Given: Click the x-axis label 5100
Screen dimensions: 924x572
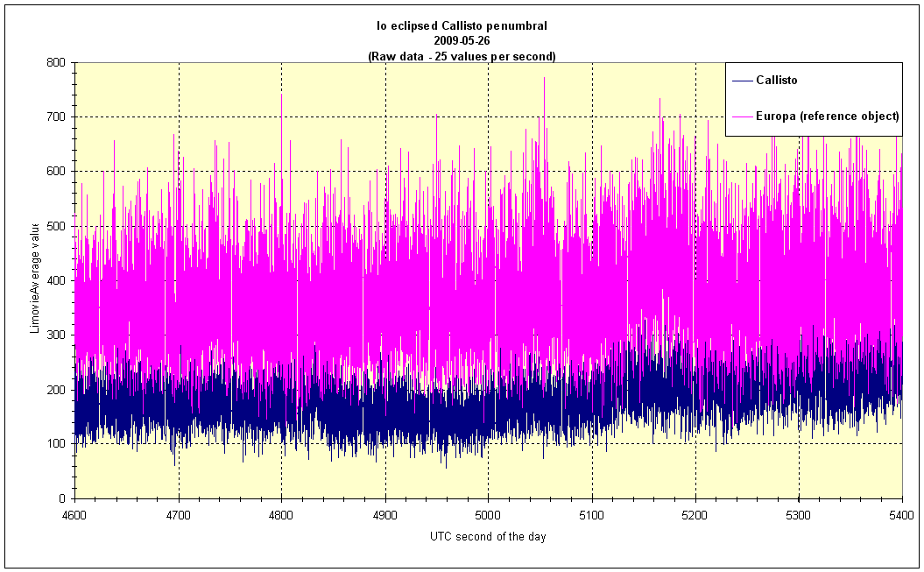Looking at the screenshot, I should point(592,515).
